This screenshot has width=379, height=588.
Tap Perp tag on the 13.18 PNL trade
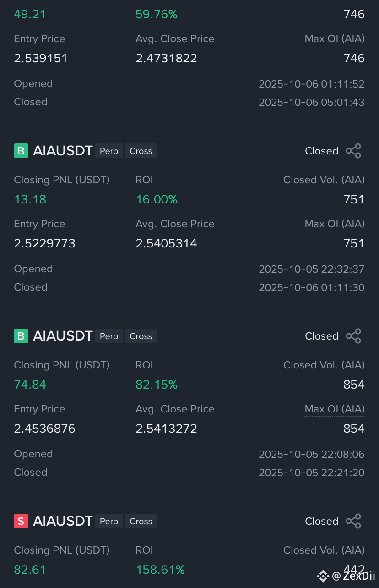click(x=109, y=151)
